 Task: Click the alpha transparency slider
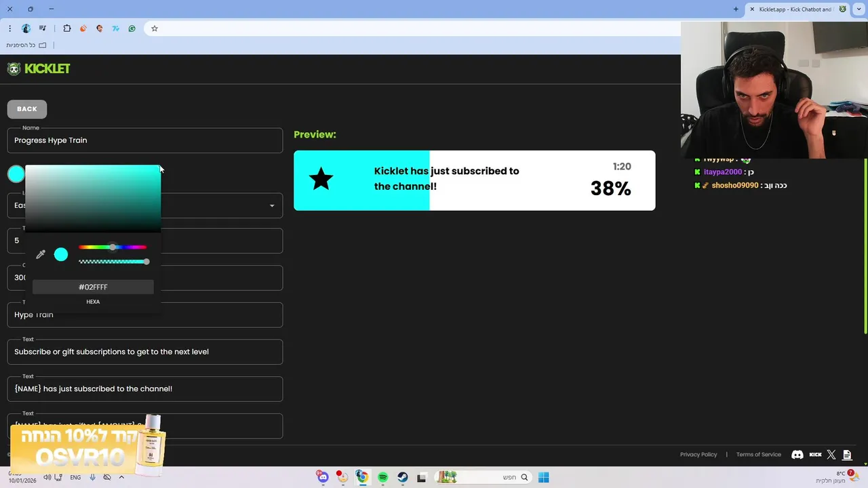click(x=113, y=262)
